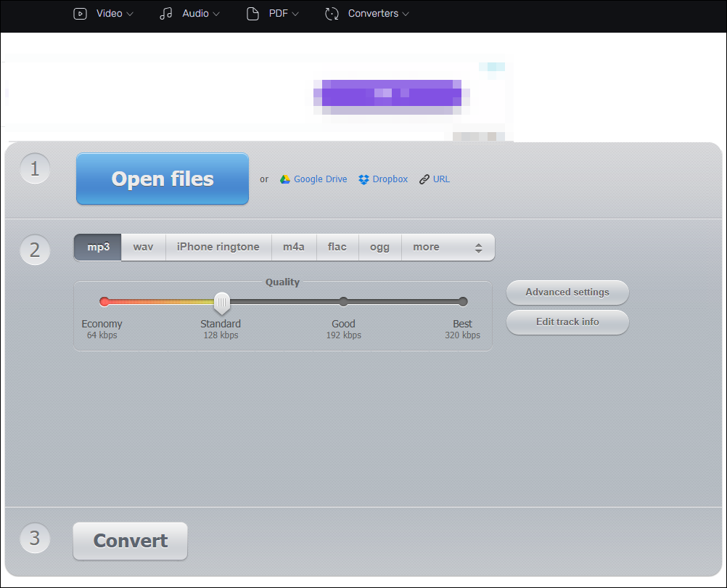Click the URL link text
The image size is (727, 588).
point(441,179)
